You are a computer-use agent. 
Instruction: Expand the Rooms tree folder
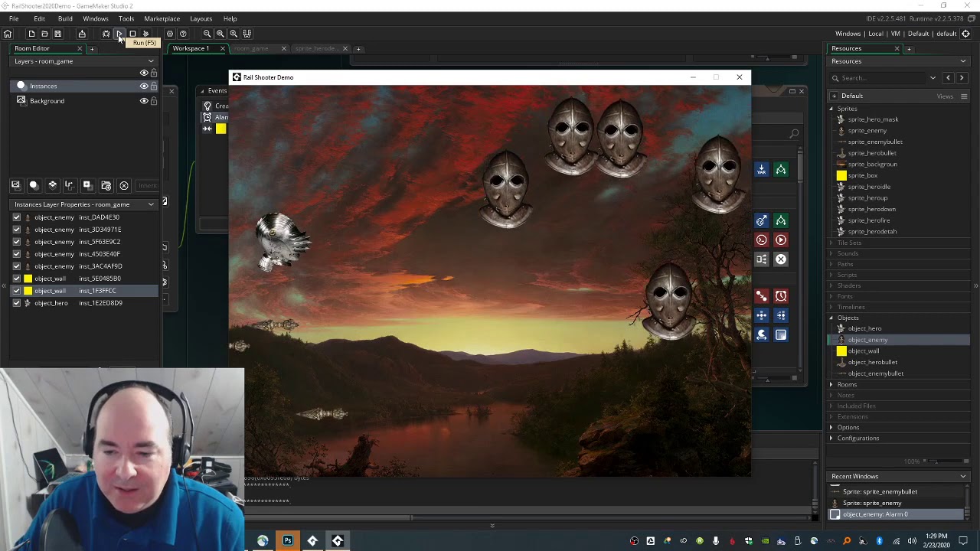[831, 384]
